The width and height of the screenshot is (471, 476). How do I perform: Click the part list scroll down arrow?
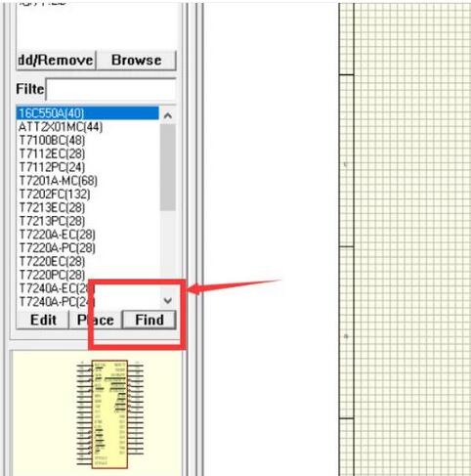pos(168,300)
